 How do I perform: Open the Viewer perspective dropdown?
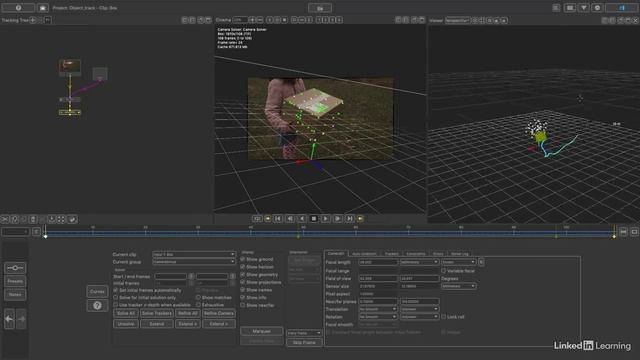[458, 20]
